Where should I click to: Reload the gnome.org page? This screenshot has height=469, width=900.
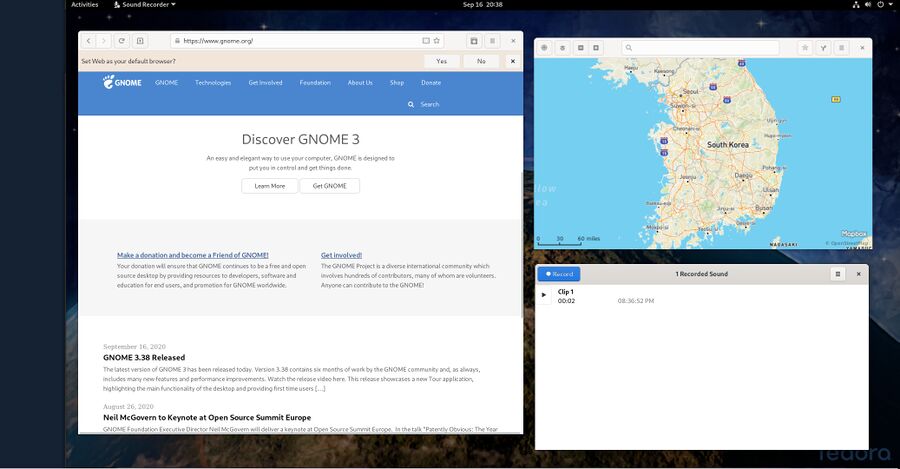(x=122, y=41)
